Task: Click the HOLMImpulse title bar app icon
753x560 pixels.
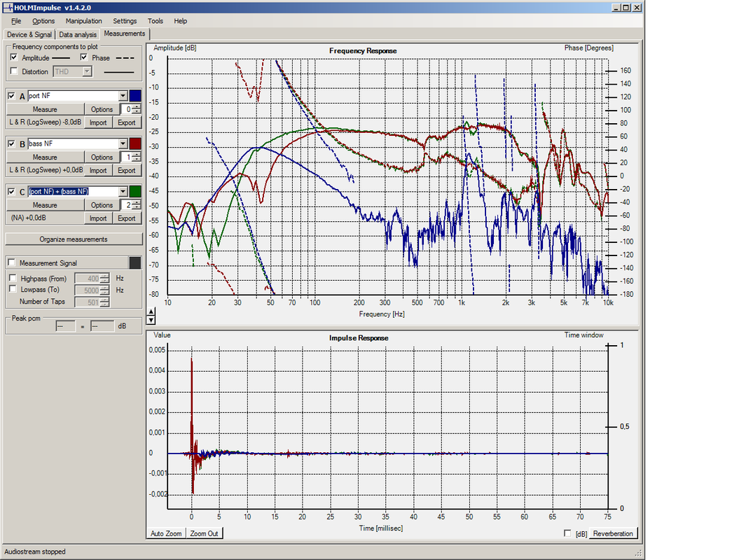Action: pos(8,8)
